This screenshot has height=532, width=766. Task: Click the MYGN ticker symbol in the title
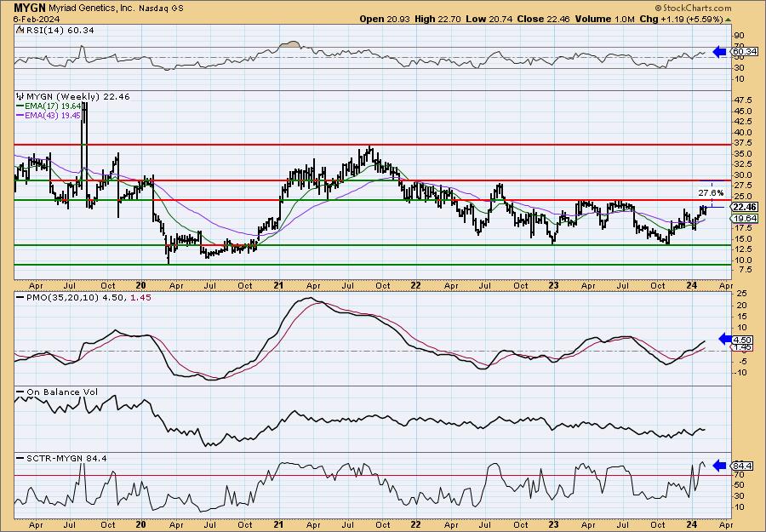pos(31,8)
